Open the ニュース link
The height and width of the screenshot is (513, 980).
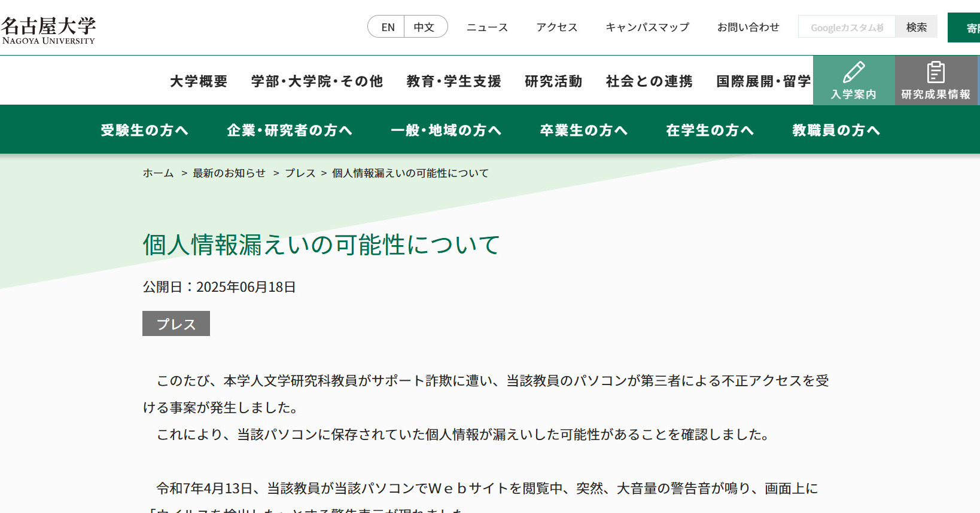[487, 27]
